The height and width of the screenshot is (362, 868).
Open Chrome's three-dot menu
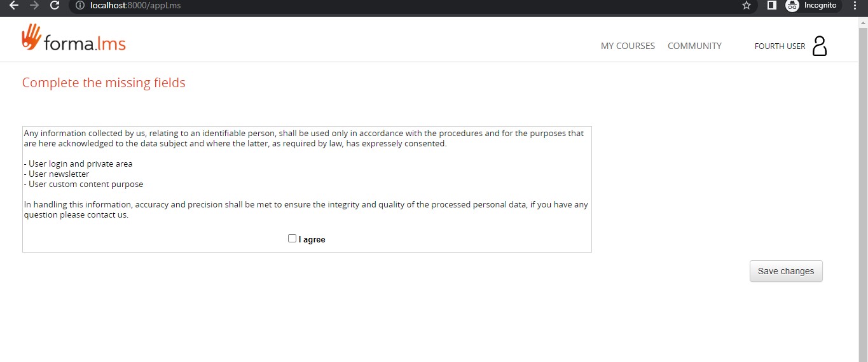point(855,6)
